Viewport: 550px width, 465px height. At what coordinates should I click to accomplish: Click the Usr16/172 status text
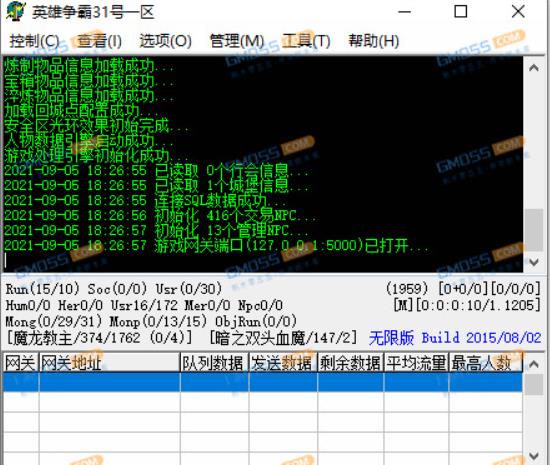(144, 305)
